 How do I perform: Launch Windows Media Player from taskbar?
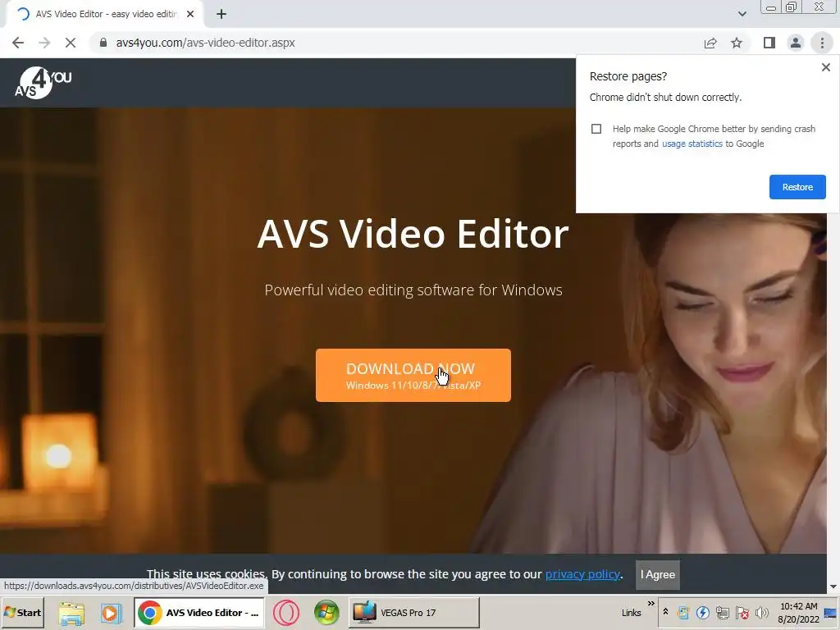(111, 612)
